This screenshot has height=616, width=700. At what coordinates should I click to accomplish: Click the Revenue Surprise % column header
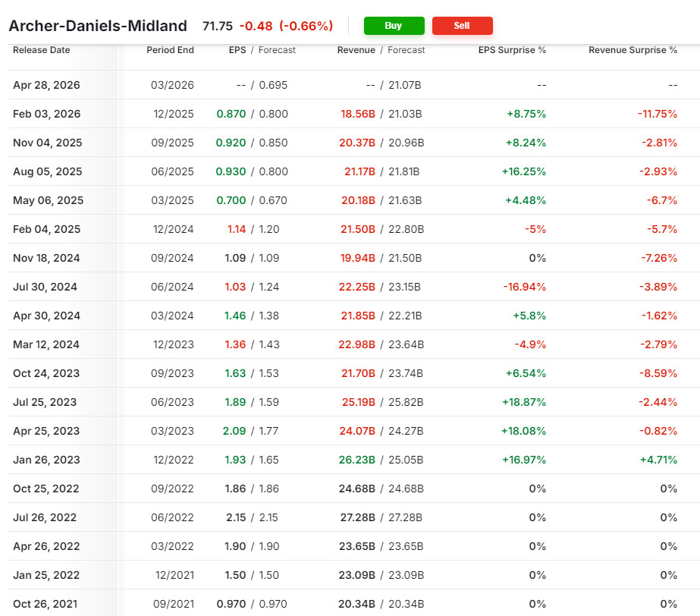pos(633,50)
